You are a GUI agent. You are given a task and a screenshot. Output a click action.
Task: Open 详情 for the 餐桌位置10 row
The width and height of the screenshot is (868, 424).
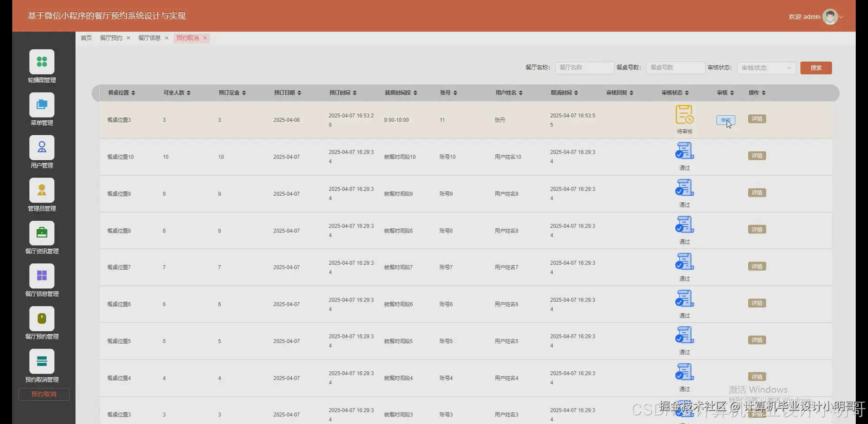pyautogui.click(x=757, y=156)
